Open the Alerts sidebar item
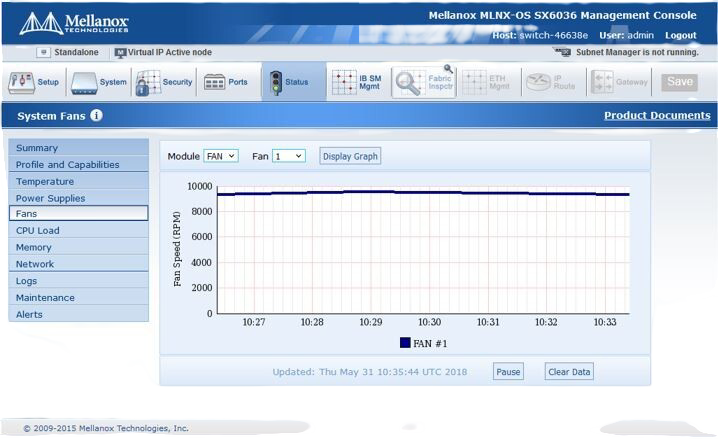Screen dimensions: 718x442 [79, 314]
